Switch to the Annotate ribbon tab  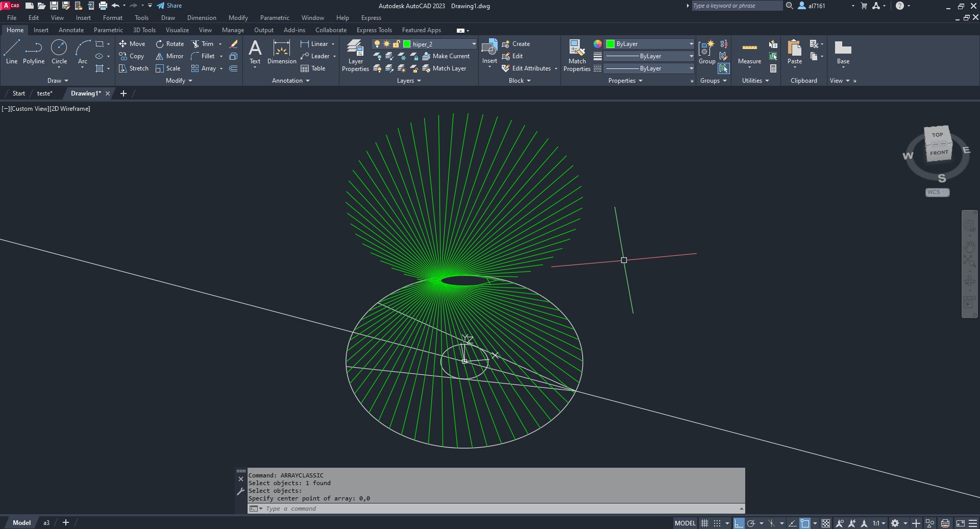point(71,30)
